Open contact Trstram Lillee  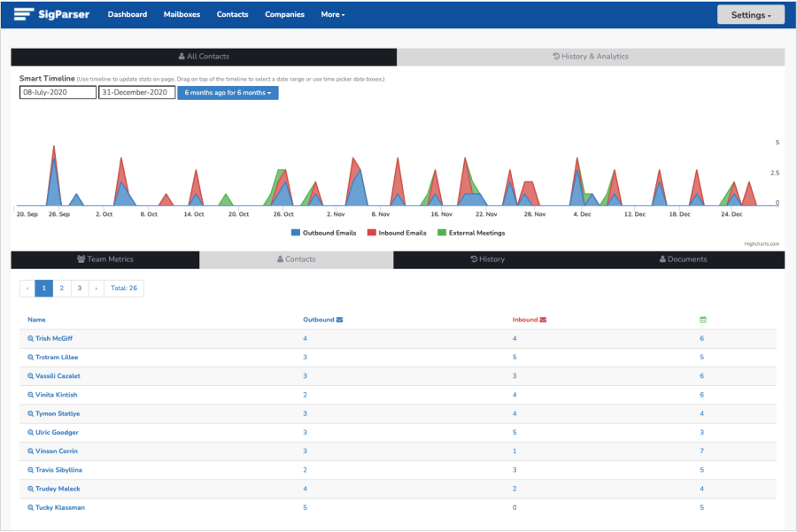57,358
